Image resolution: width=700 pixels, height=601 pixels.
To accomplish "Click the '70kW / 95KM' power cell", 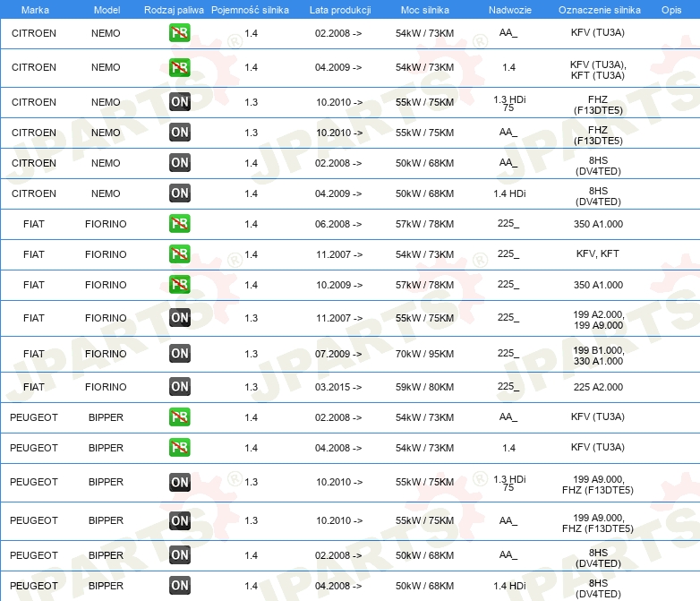I will pos(424,354).
